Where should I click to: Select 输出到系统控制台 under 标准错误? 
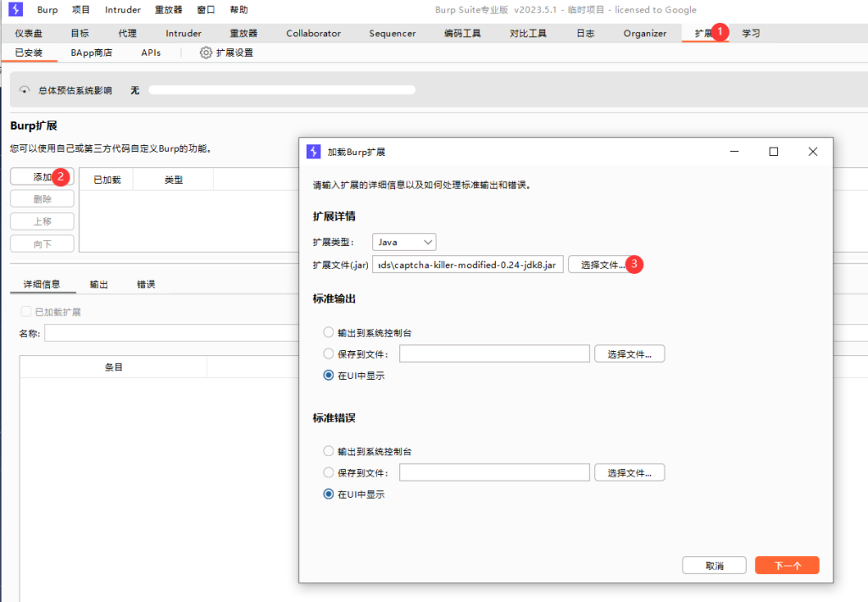(x=328, y=451)
